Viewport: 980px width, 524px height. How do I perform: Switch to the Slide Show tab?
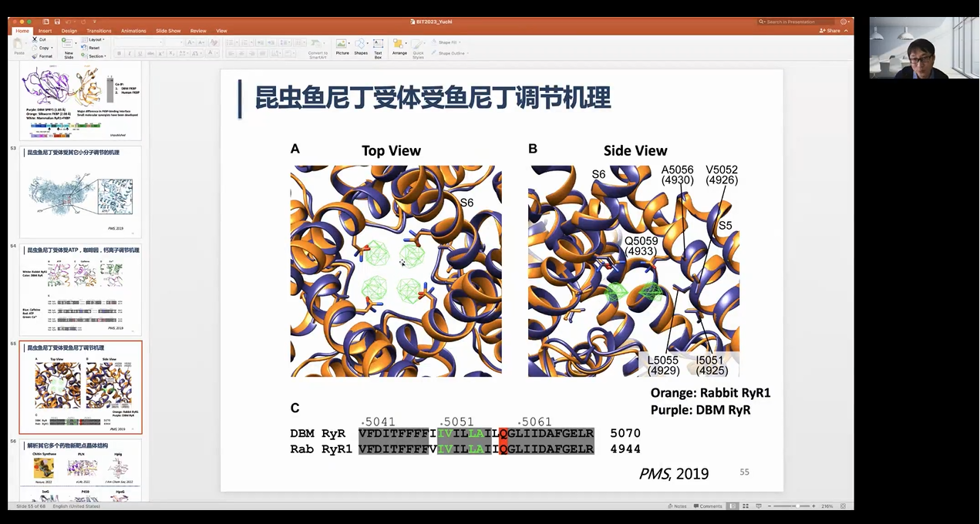point(168,31)
